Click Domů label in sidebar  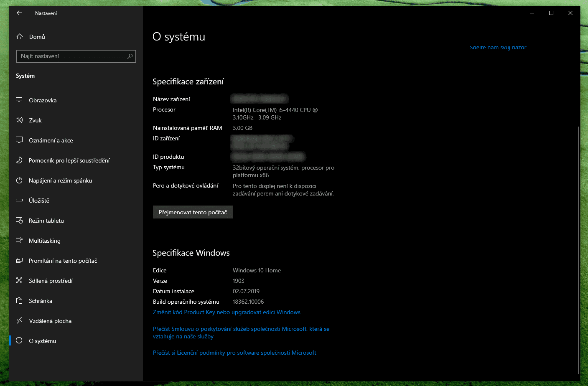tap(37, 37)
